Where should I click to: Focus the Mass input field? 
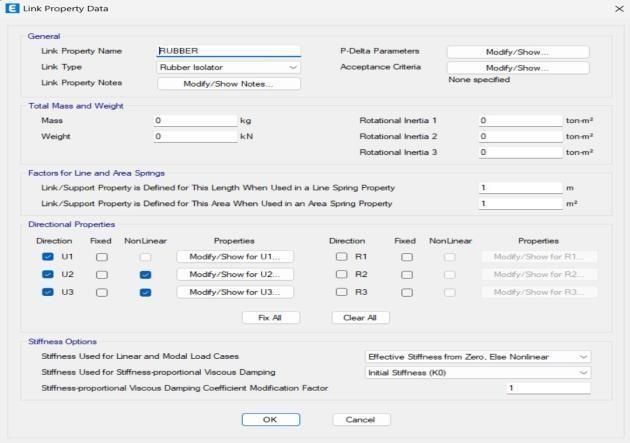click(195, 120)
